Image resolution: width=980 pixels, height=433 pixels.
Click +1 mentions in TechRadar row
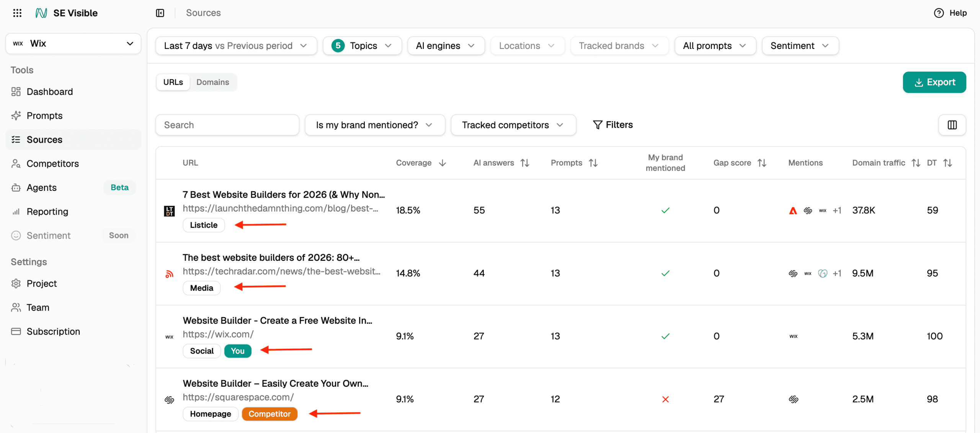coord(837,273)
